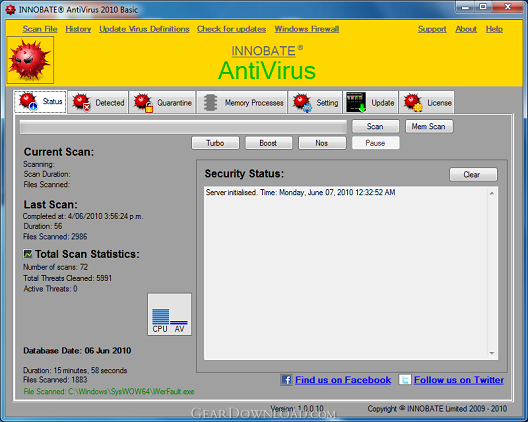Viewport: 528px width, 422px height.
Task: Minimize the AntiVirus window
Action: pos(466,7)
